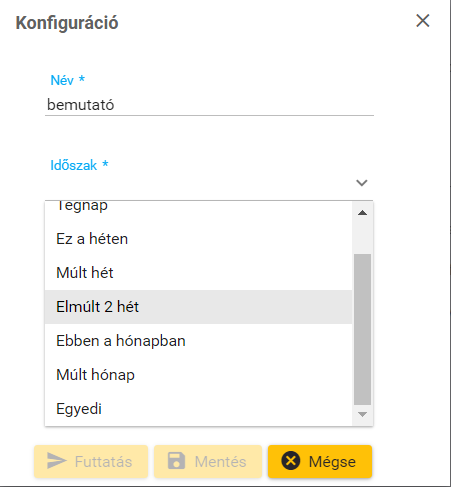
Task: Expand the Időszak dropdown chevron
Action: point(362,183)
